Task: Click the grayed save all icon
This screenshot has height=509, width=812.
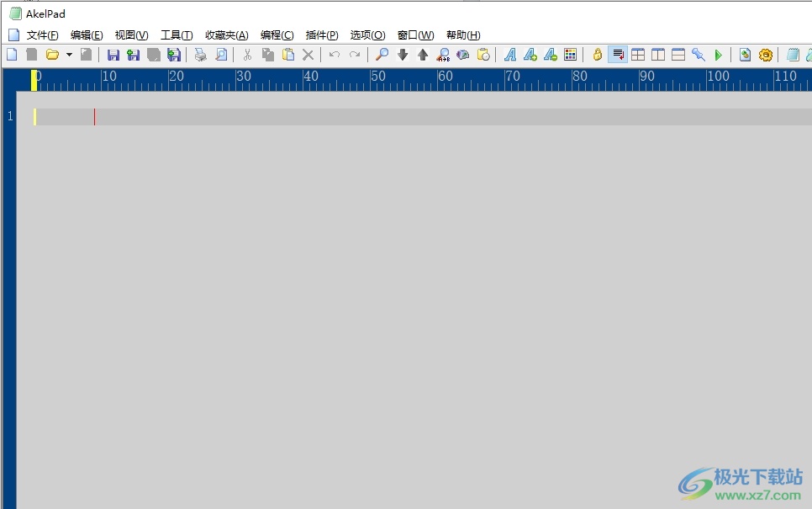Action: coord(153,55)
